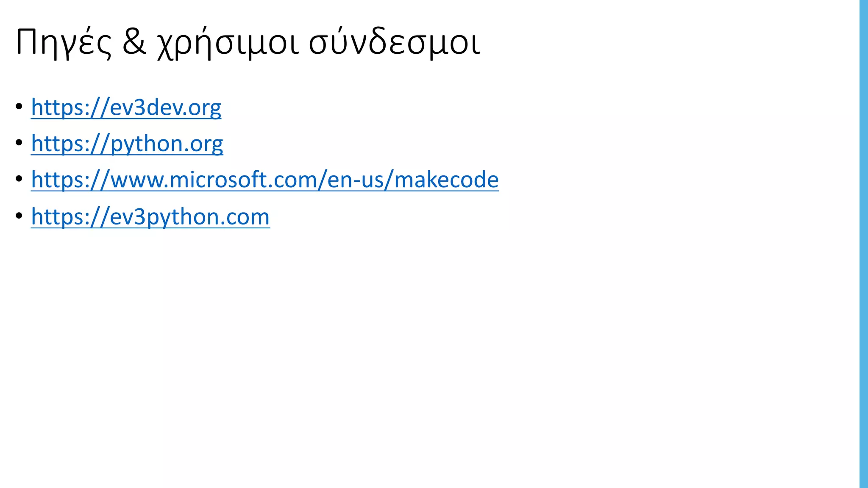Select the word "σύνδεσμοι" in the title

tap(395, 43)
